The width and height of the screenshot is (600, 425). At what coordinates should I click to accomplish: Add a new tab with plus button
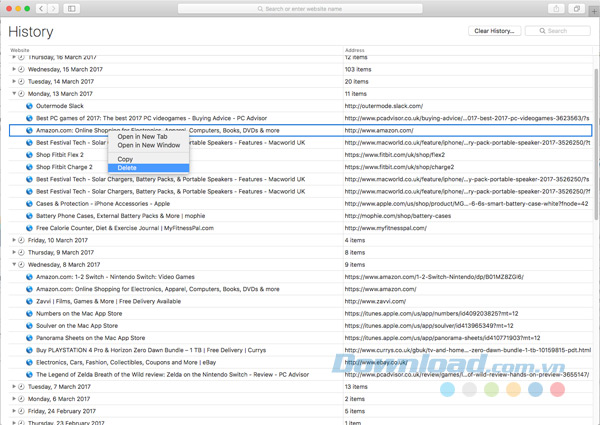(x=594, y=8)
